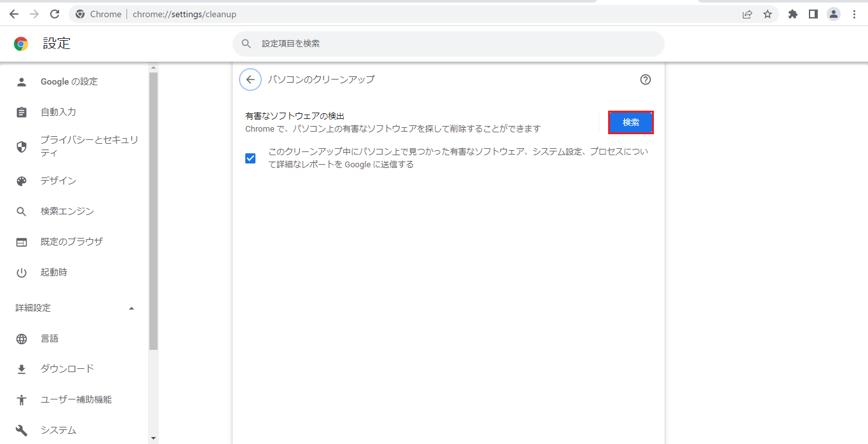Click the help question mark icon
868x444 pixels.
(646, 80)
